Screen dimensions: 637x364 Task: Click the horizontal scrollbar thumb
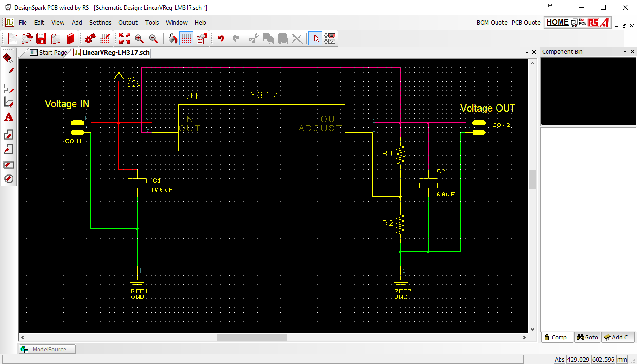[252, 338]
